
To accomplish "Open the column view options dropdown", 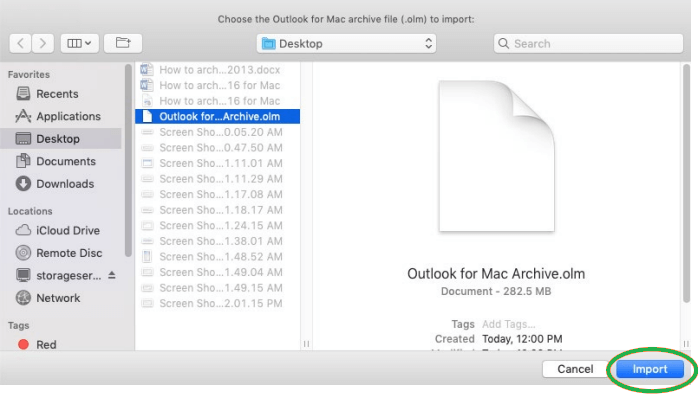I will [80, 43].
